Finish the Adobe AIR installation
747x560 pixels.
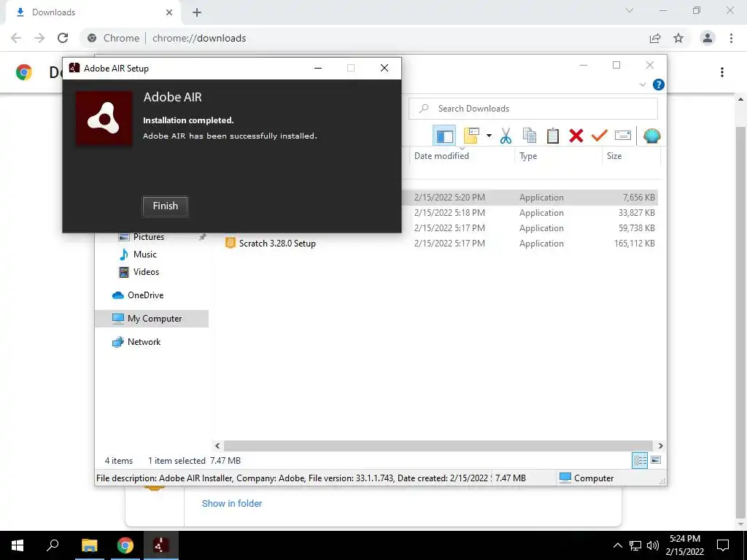click(x=166, y=206)
